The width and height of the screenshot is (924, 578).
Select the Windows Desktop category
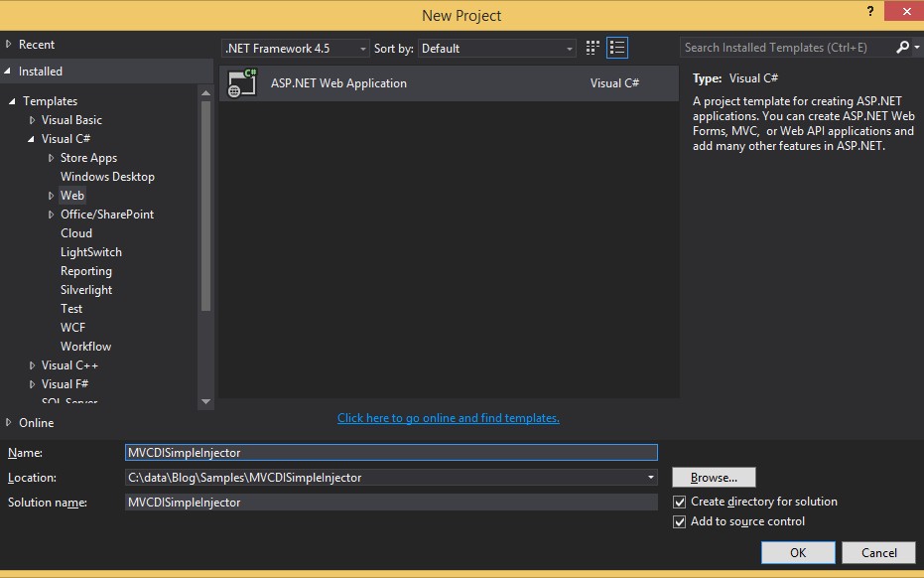click(x=107, y=177)
